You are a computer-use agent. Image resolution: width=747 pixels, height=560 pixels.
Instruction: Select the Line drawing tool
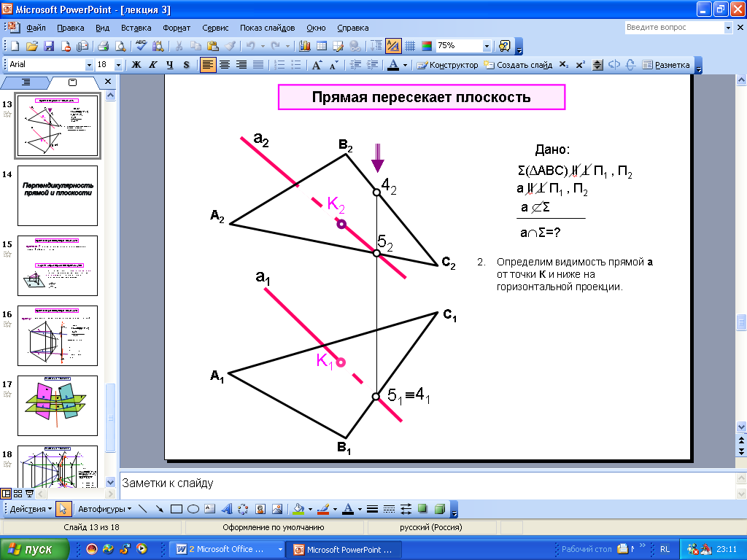coord(142,509)
